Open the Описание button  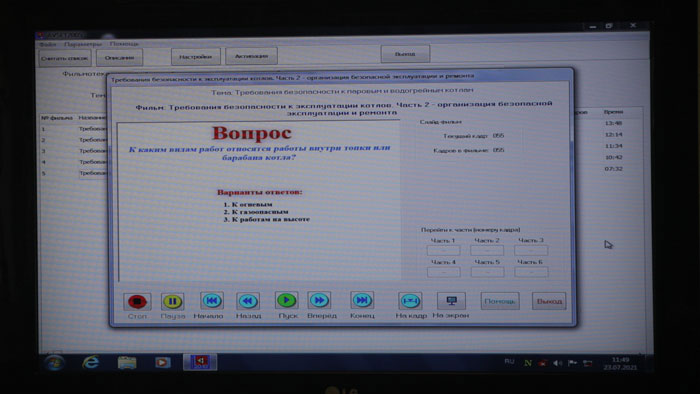119,58
